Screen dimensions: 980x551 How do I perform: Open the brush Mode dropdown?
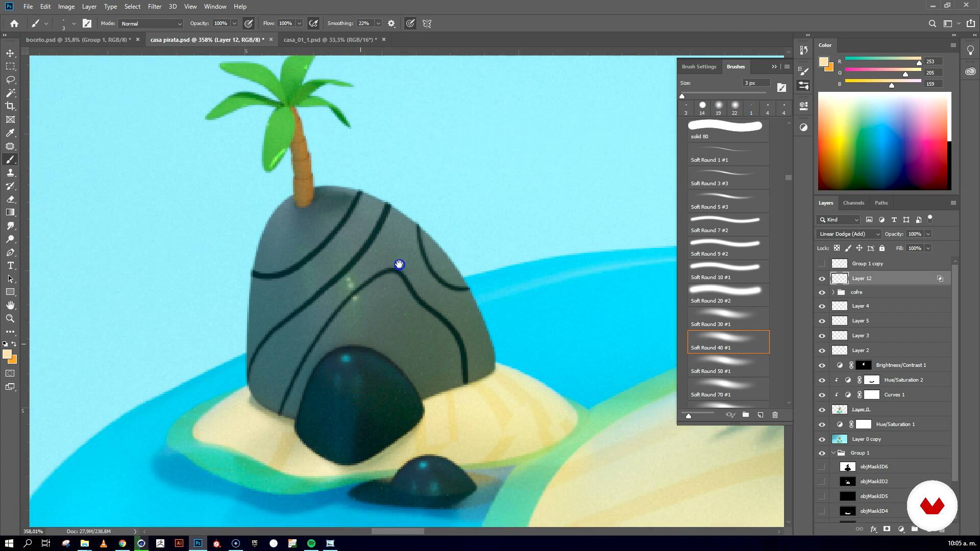(151, 23)
